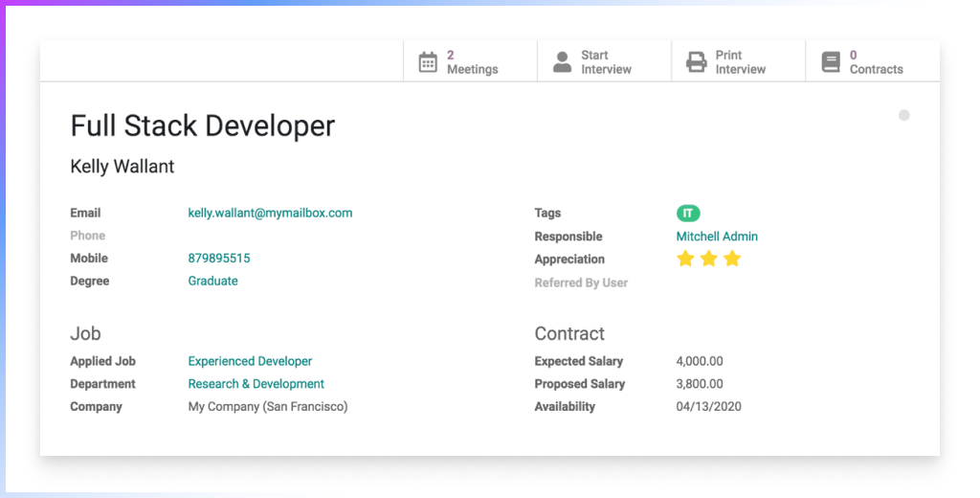The image size is (980, 498).
Task: Select the Expected Salary value 4,000.00
Action: (700, 361)
